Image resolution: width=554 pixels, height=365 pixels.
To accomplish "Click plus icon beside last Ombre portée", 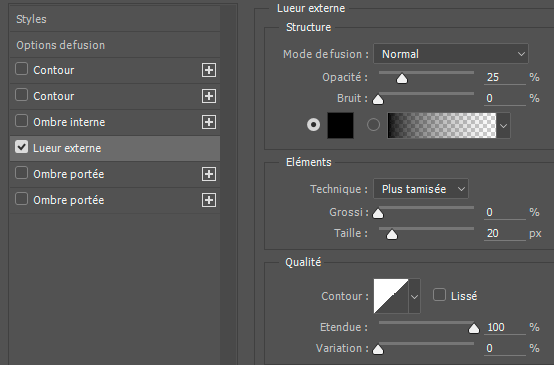I will (209, 200).
